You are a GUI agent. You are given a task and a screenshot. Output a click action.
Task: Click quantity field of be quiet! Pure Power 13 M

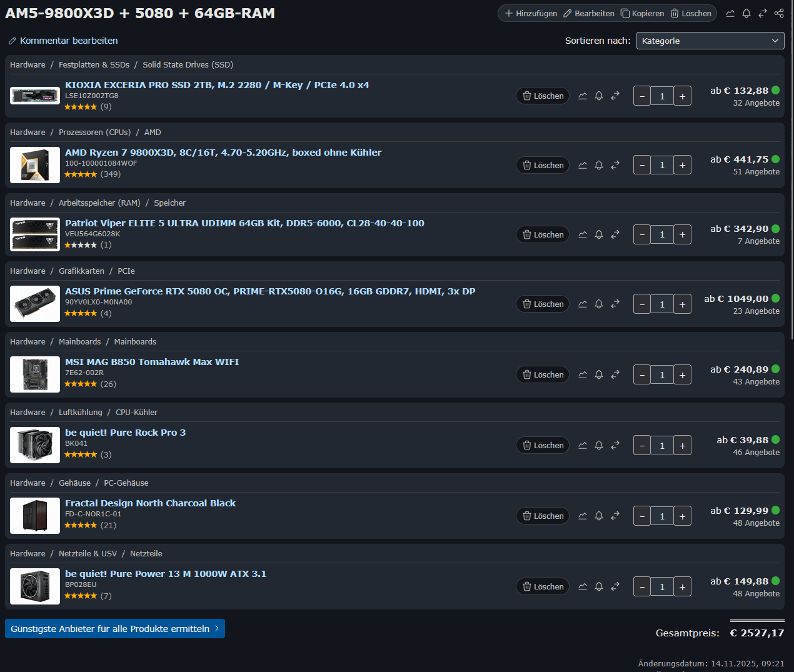coord(662,586)
